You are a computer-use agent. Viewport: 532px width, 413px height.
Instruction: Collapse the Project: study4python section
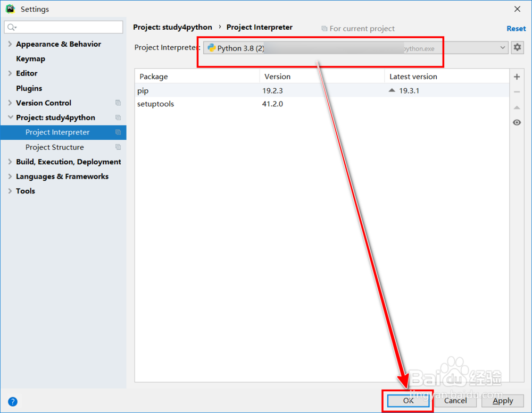(10, 117)
